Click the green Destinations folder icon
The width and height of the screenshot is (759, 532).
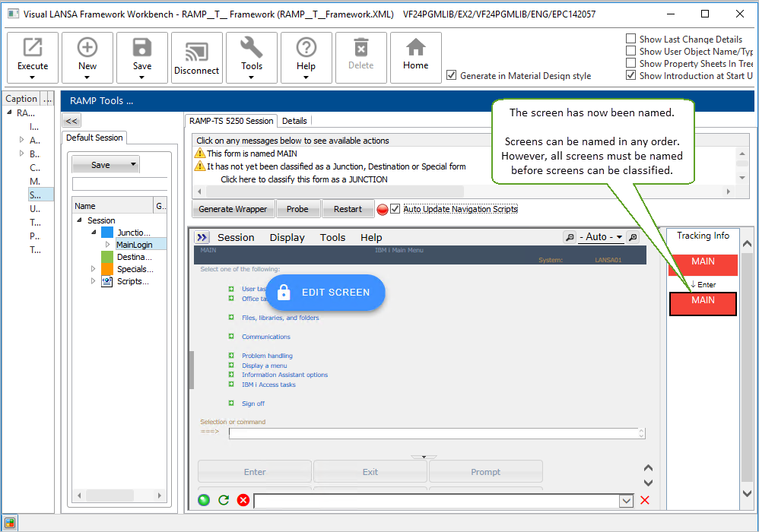[x=107, y=257]
